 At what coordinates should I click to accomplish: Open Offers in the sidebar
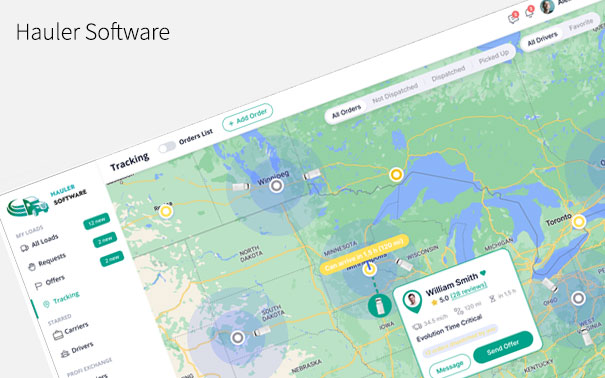coord(55,280)
